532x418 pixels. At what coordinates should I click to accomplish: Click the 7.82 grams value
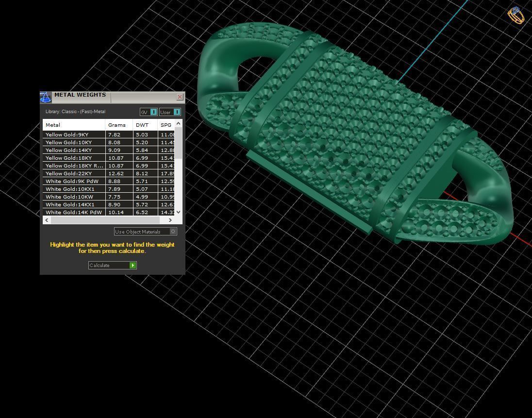pyautogui.click(x=114, y=134)
